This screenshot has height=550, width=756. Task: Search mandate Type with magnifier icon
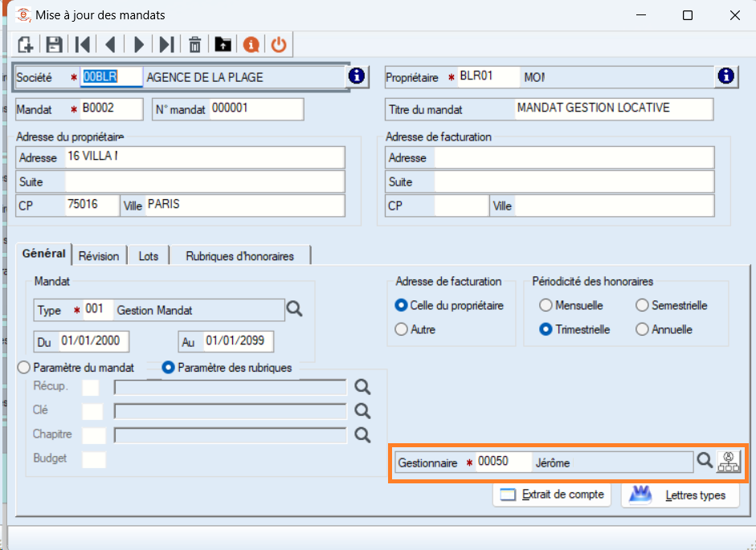[295, 308]
